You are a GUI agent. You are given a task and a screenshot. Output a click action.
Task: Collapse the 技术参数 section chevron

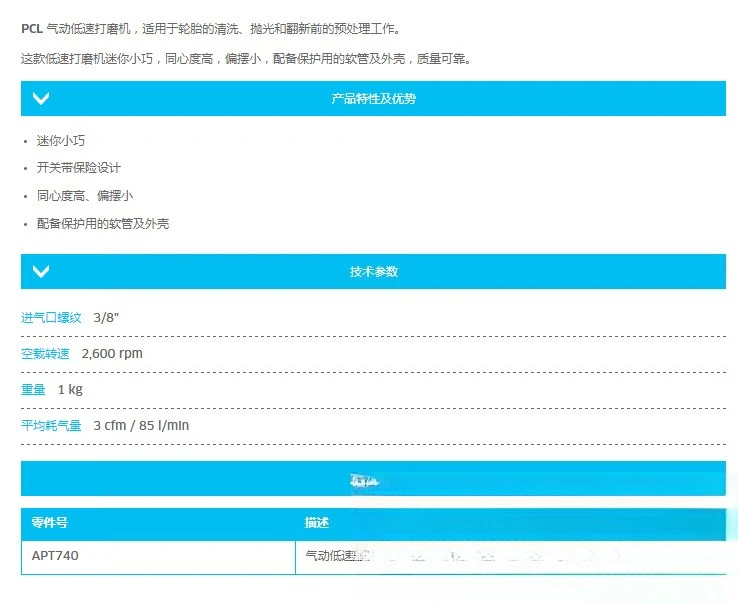(x=41, y=271)
